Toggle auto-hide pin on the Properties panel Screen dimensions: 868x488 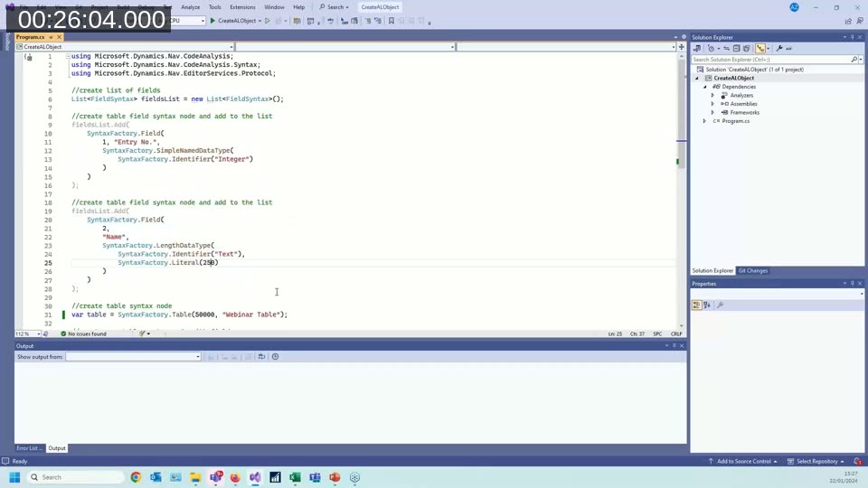[x=853, y=284]
